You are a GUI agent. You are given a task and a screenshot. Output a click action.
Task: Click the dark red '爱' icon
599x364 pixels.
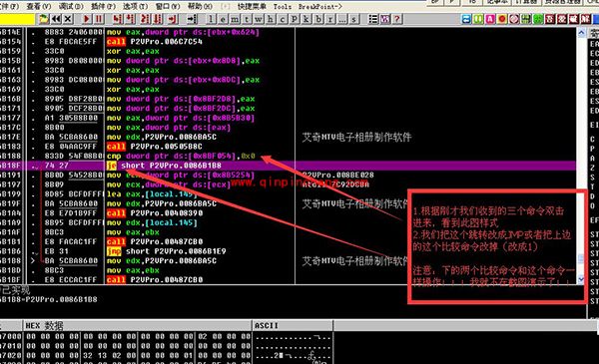561,19
